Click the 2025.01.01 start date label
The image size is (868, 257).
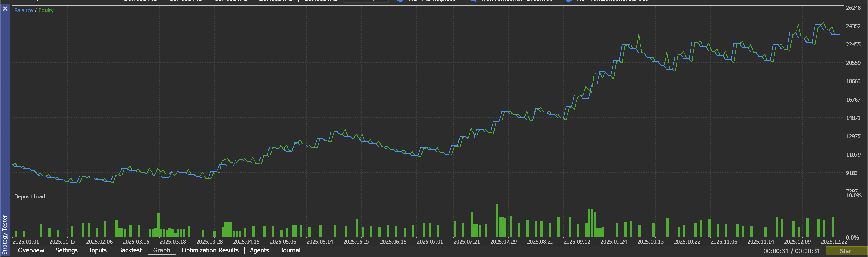pos(26,242)
